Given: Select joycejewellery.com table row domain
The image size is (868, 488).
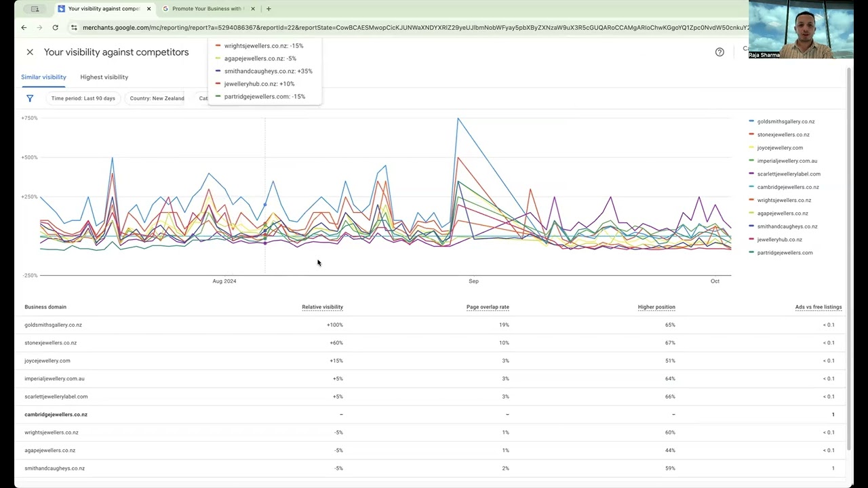Looking at the screenshot, I should pos(47,361).
